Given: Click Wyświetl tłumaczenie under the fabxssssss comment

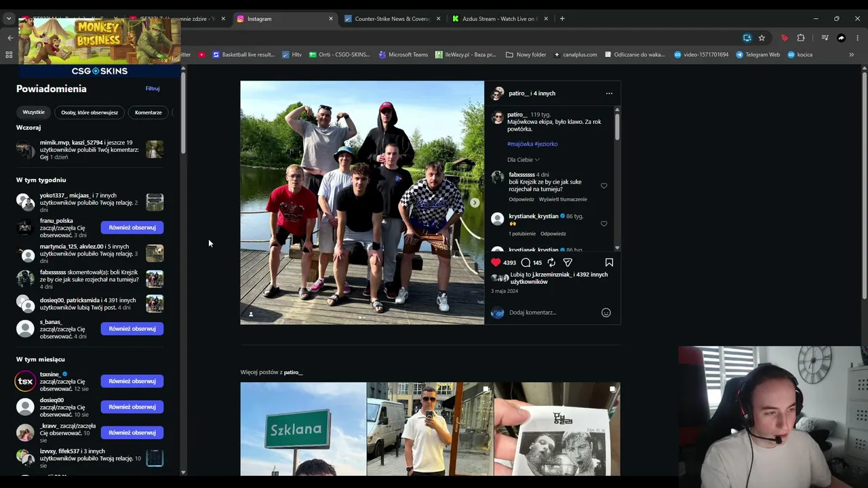Looking at the screenshot, I should [x=563, y=199].
